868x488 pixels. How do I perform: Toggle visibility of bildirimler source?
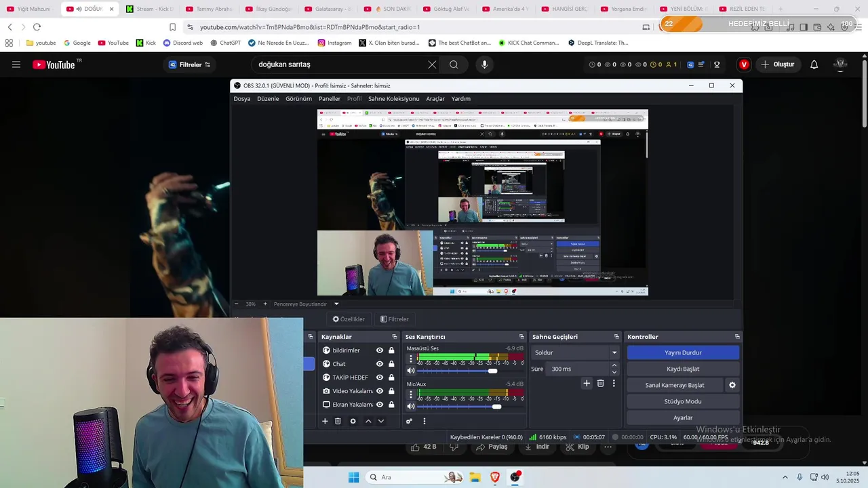tap(380, 350)
